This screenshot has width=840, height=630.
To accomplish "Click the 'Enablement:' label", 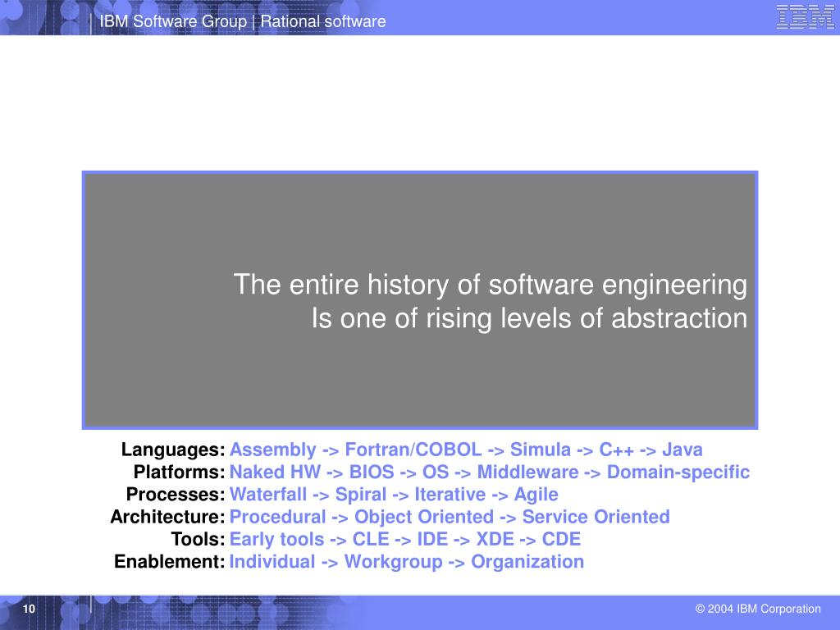I will (x=170, y=562).
